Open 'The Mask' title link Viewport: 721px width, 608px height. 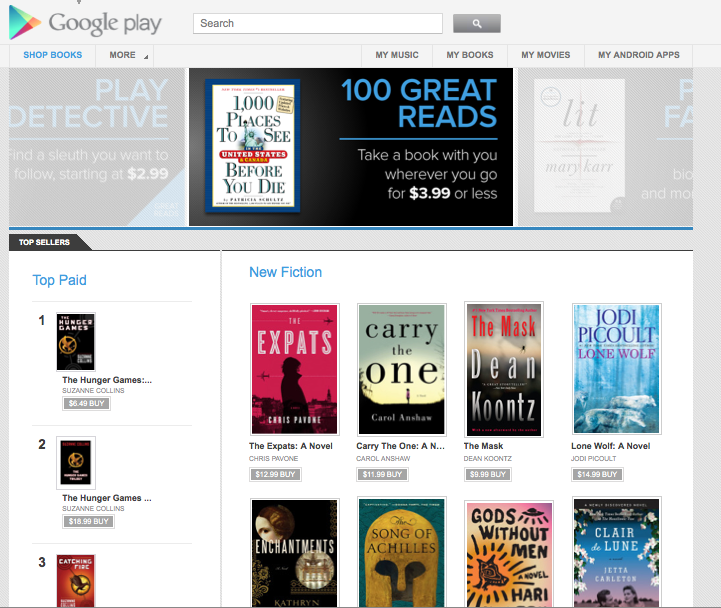click(483, 446)
